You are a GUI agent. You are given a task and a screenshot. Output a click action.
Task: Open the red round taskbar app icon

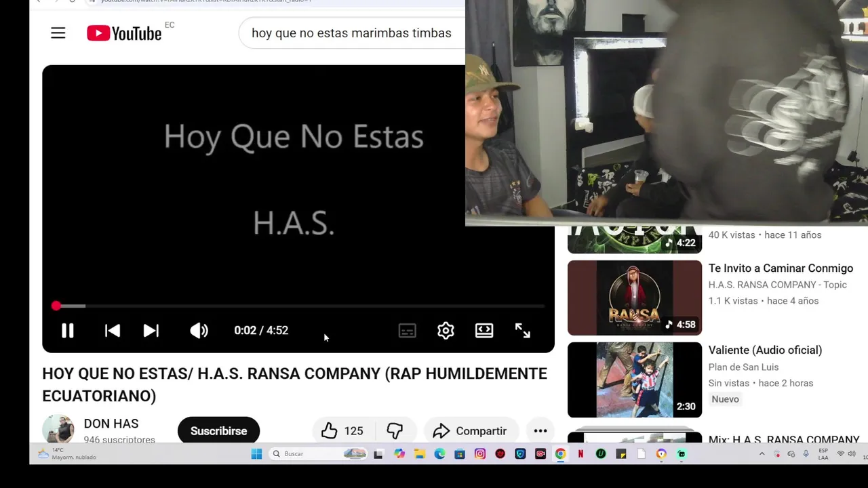click(x=500, y=454)
